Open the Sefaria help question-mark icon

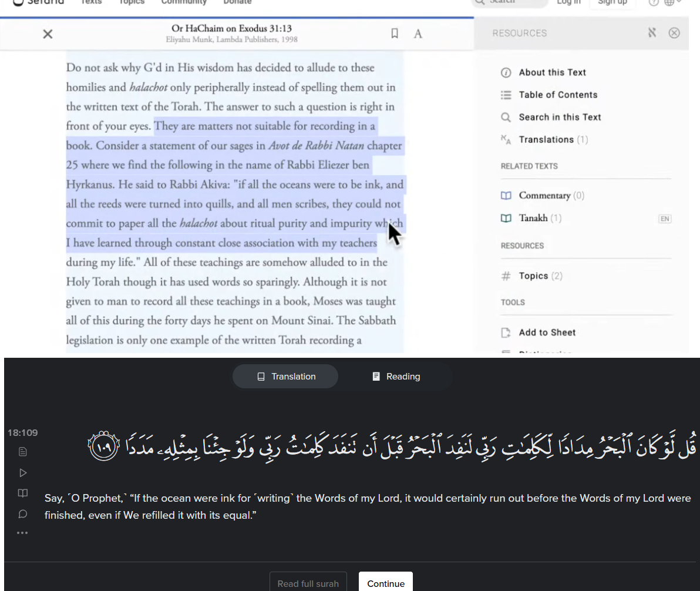pyautogui.click(x=654, y=2)
